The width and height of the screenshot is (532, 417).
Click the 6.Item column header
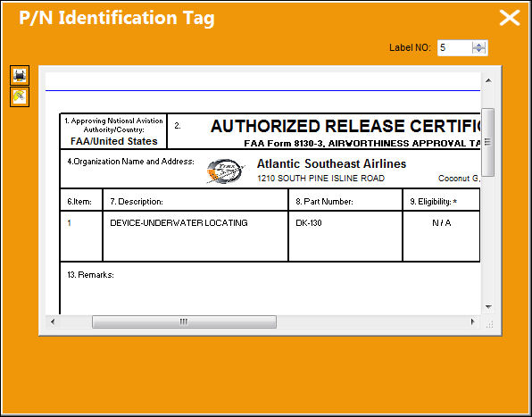(79, 202)
